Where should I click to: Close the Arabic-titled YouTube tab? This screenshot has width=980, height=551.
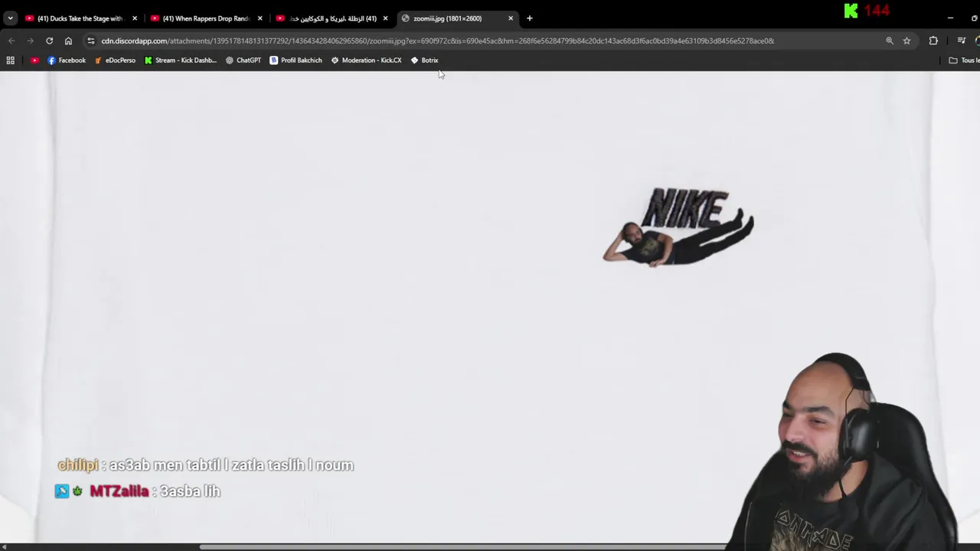click(385, 18)
